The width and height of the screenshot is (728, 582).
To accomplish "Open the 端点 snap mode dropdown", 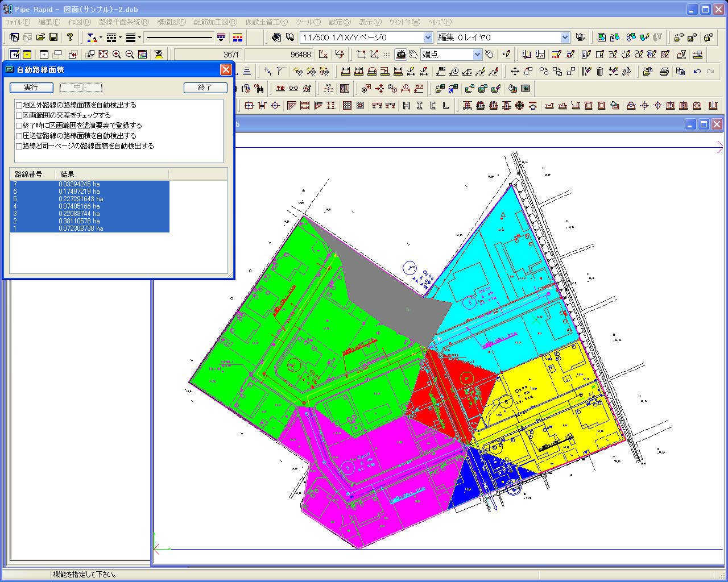I will [477, 55].
